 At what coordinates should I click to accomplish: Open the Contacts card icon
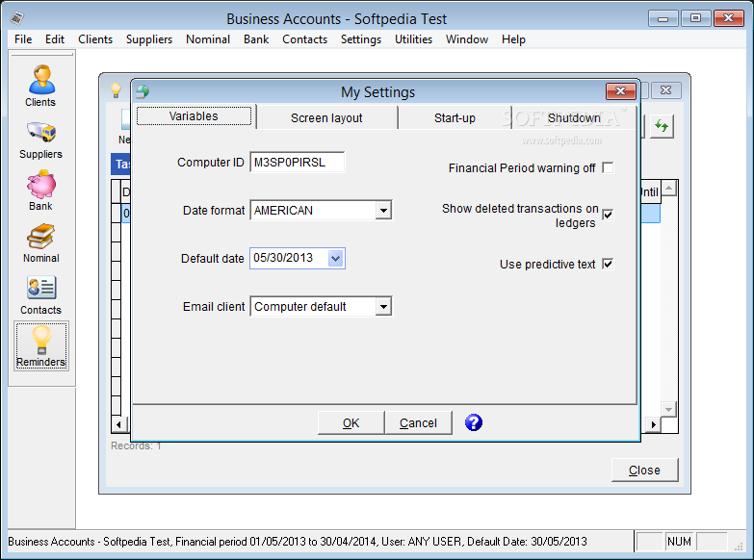pyautogui.click(x=40, y=294)
